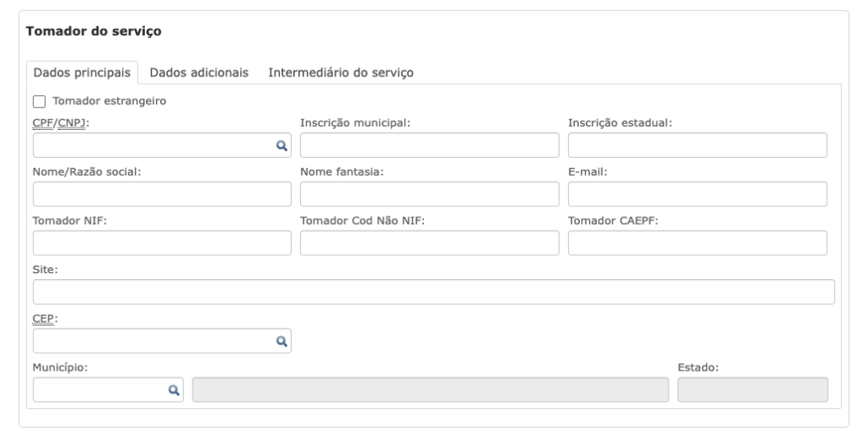Click the CEP input field
Screen dimensions: 868x431
coord(162,341)
